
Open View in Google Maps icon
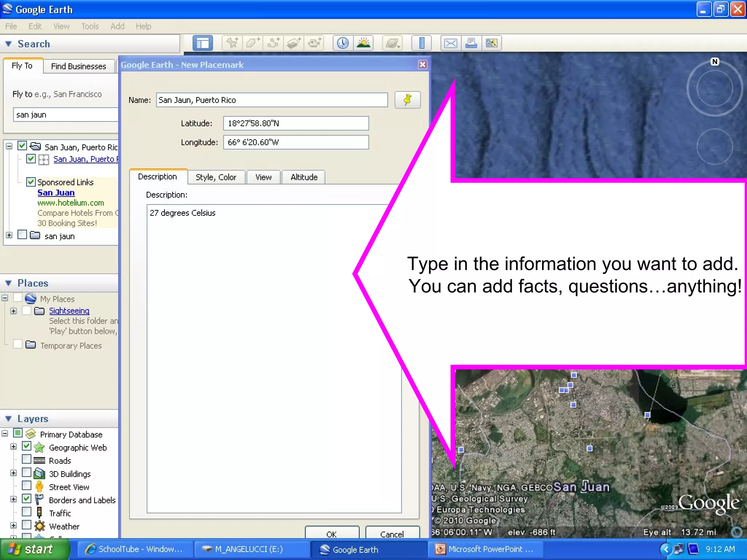492,43
